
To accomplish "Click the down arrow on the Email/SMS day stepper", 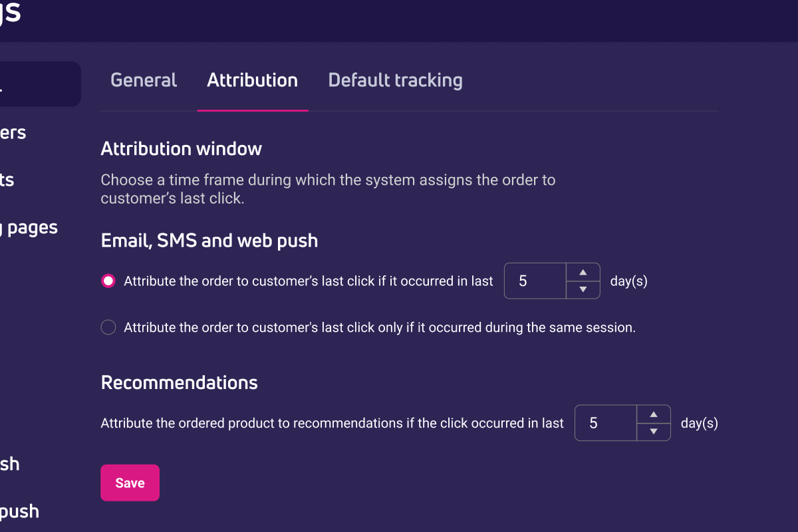I will (583, 291).
